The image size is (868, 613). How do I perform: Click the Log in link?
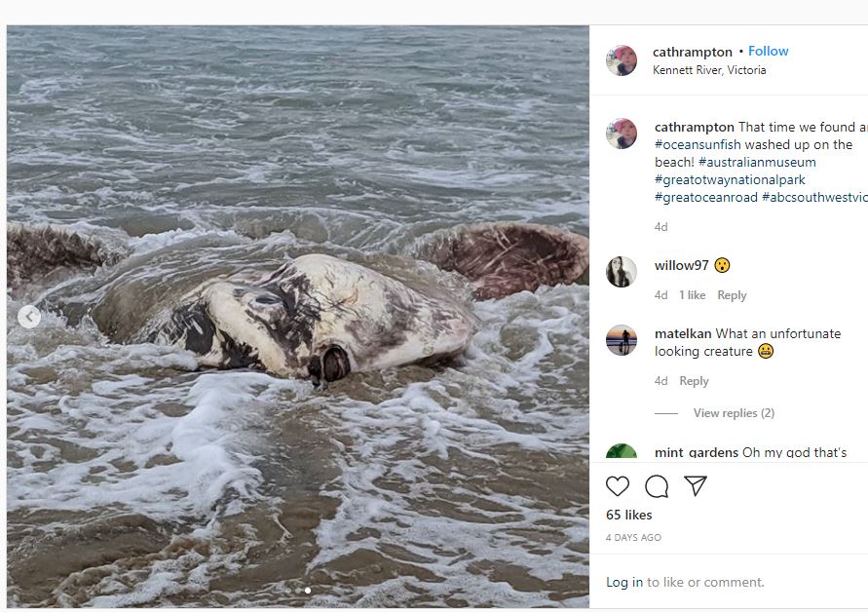[624, 582]
